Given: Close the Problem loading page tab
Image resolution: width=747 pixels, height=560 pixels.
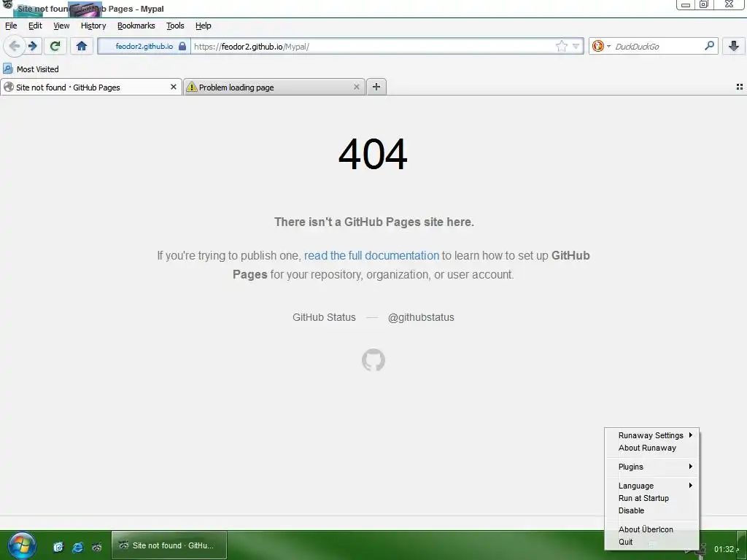Looking at the screenshot, I should 356,87.
